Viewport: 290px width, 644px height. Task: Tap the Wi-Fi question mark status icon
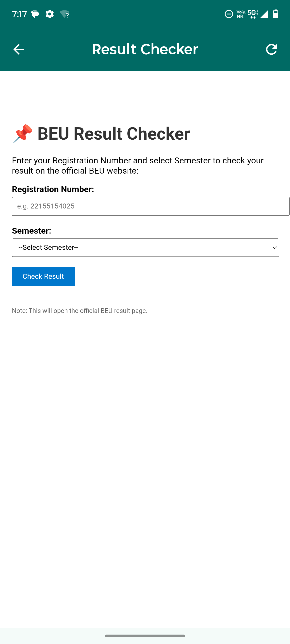pos(64,14)
